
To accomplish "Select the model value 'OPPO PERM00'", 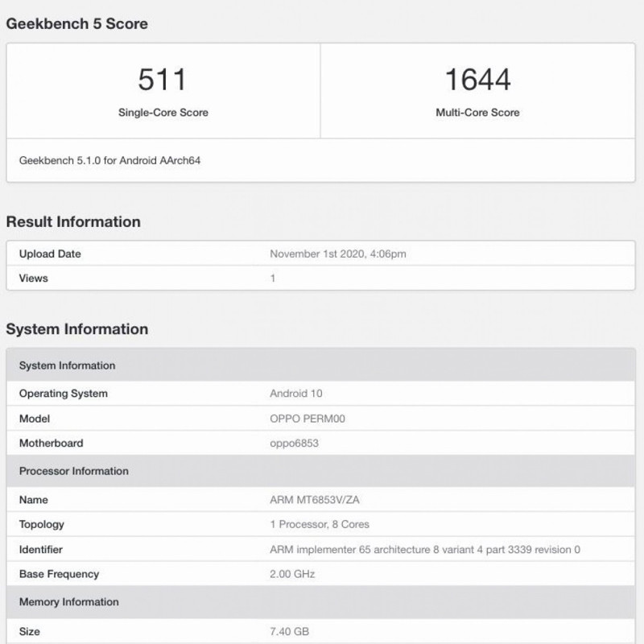I will click(308, 419).
